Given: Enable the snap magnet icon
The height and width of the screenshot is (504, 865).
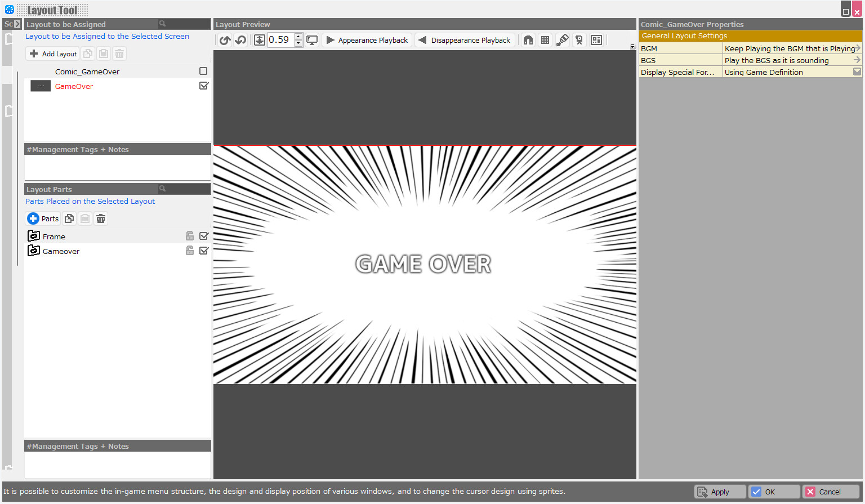Looking at the screenshot, I should 528,39.
